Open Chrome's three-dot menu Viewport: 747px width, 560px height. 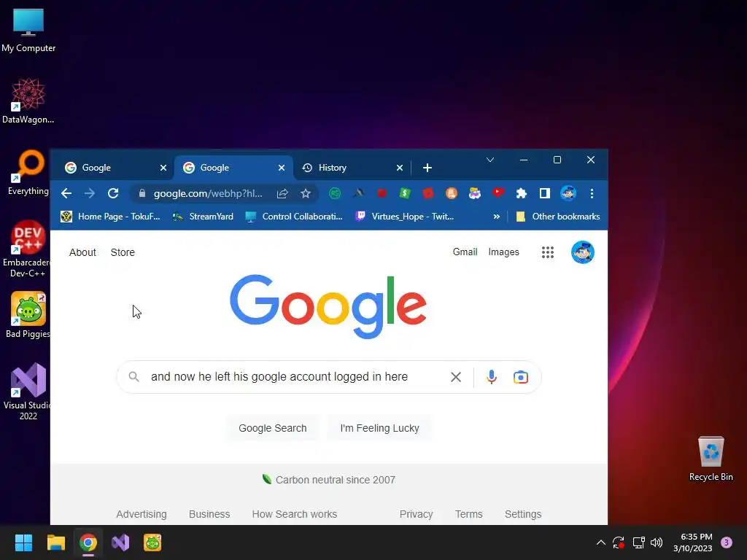tap(592, 193)
